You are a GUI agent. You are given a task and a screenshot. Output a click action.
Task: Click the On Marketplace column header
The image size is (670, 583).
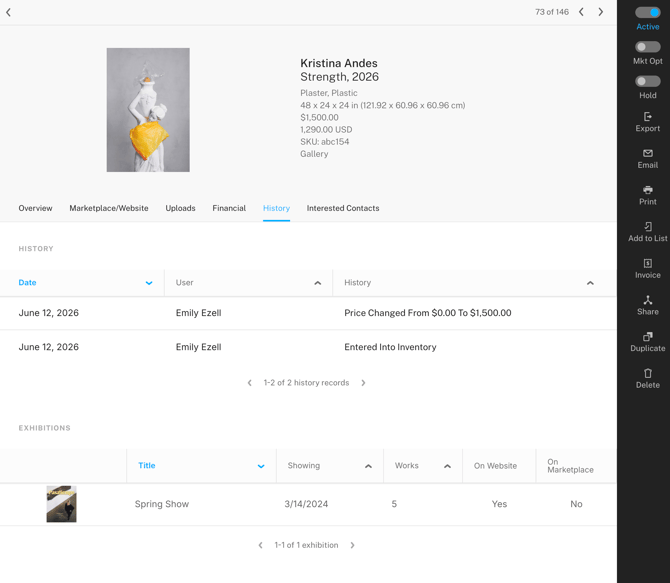point(570,466)
